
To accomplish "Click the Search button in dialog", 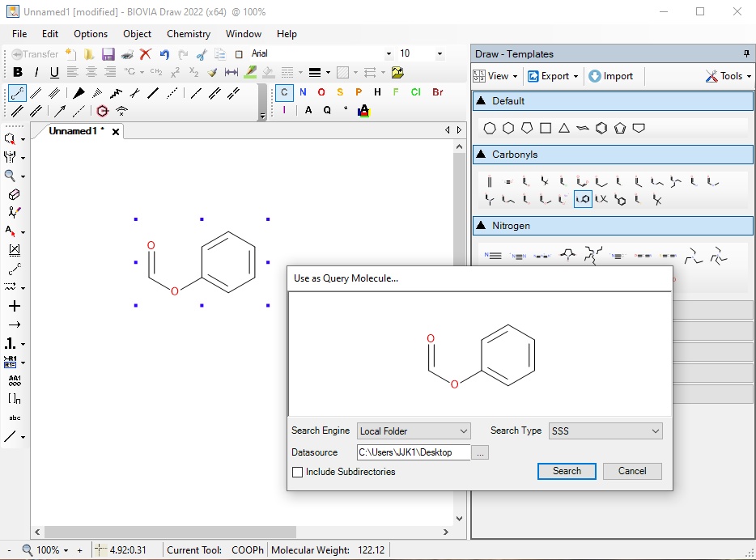I will (567, 471).
